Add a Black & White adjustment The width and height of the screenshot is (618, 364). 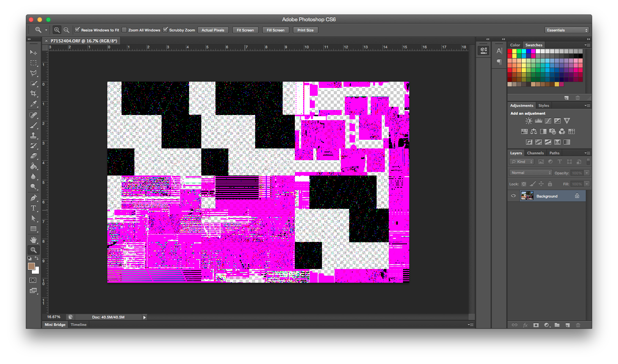(543, 132)
